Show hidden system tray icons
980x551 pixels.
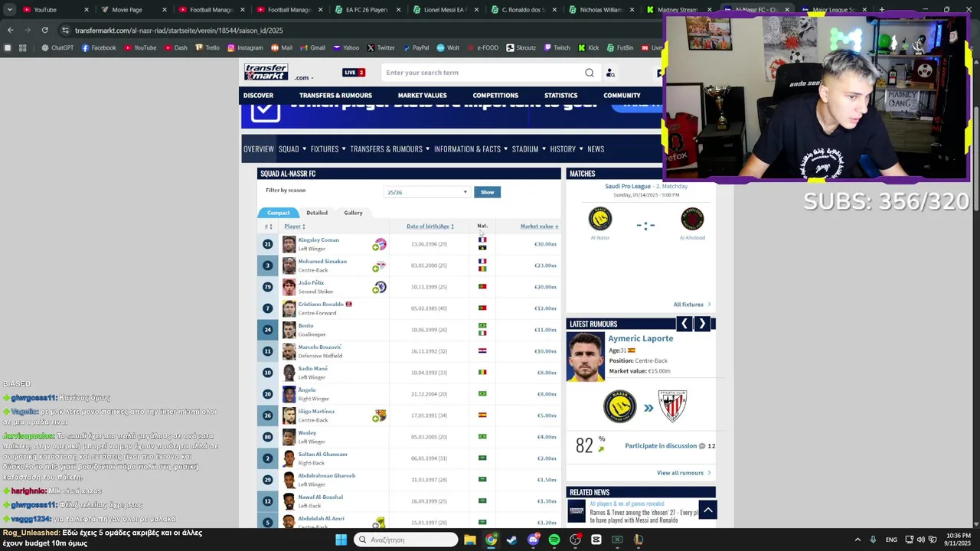(x=857, y=540)
